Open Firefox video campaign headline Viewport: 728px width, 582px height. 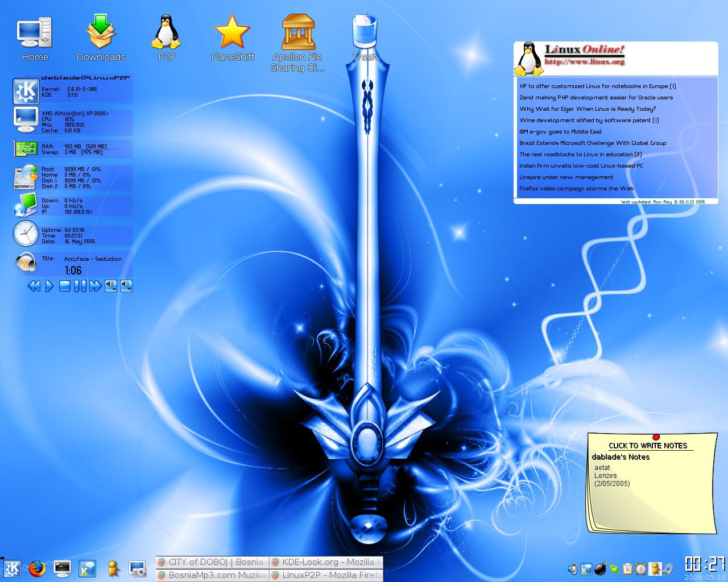point(577,189)
